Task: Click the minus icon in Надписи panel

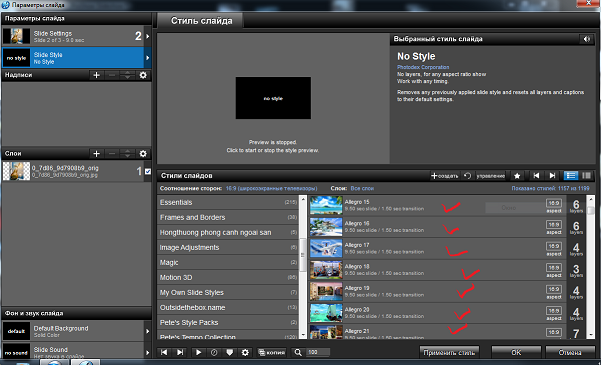Action: point(112,75)
